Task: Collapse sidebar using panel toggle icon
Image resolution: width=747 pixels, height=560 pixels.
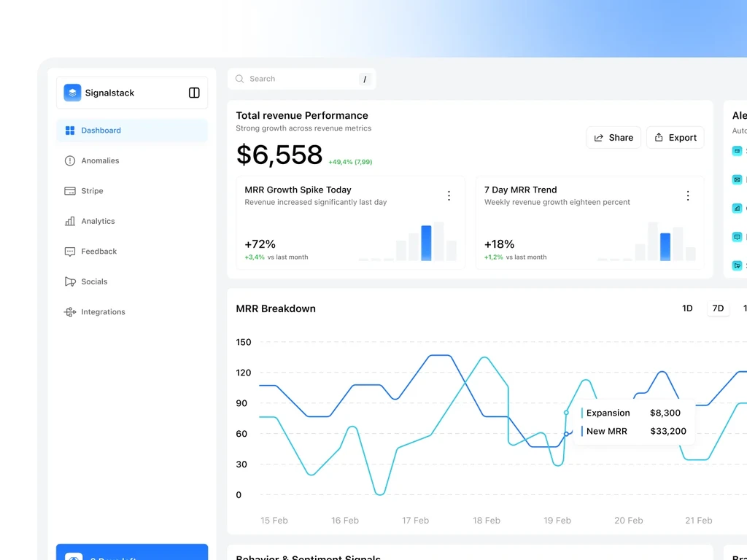Action: 194,93
